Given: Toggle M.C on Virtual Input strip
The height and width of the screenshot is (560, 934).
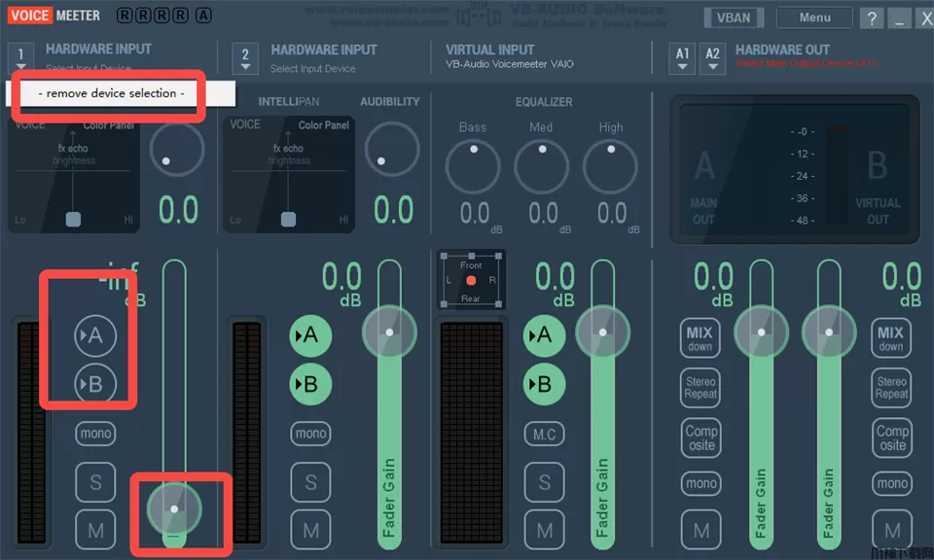Looking at the screenshot, I should pyautogui.click(x=544, y=435).
